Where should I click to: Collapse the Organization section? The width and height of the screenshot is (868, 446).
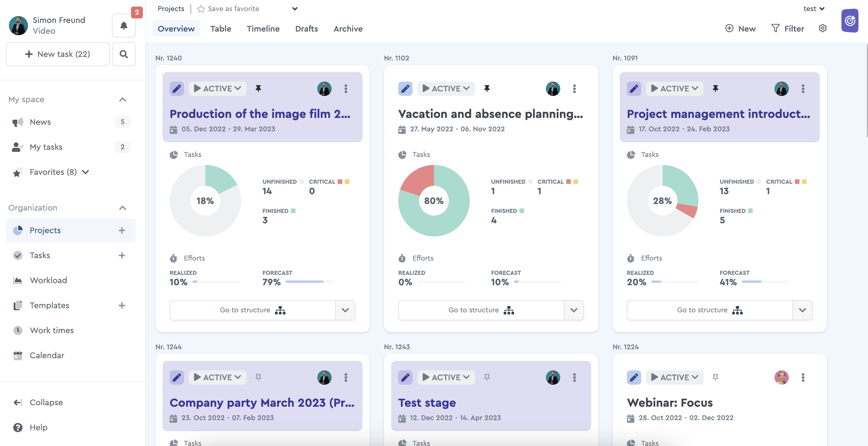(123, 208)
